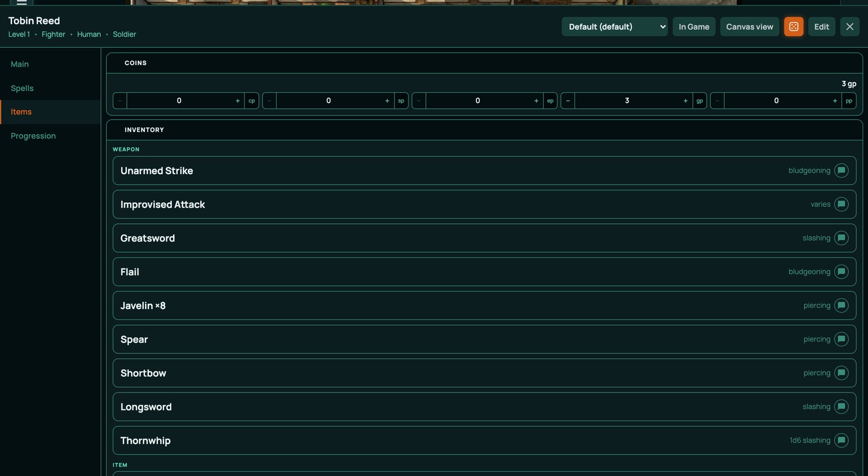Screen dimensions: 868x476
Task: Increase platinum pieces with plus button
Action: point(835,101)
